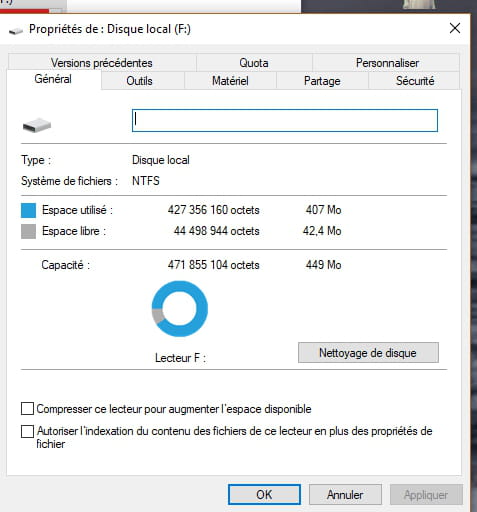Click the large disk drive icon

pyautogui.click(x=37, y=125)
